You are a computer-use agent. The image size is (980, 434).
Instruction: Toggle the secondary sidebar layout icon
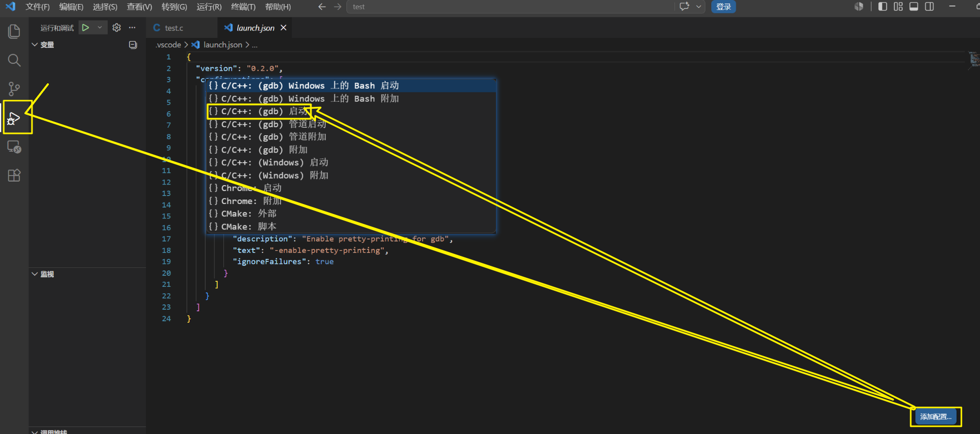930,6
